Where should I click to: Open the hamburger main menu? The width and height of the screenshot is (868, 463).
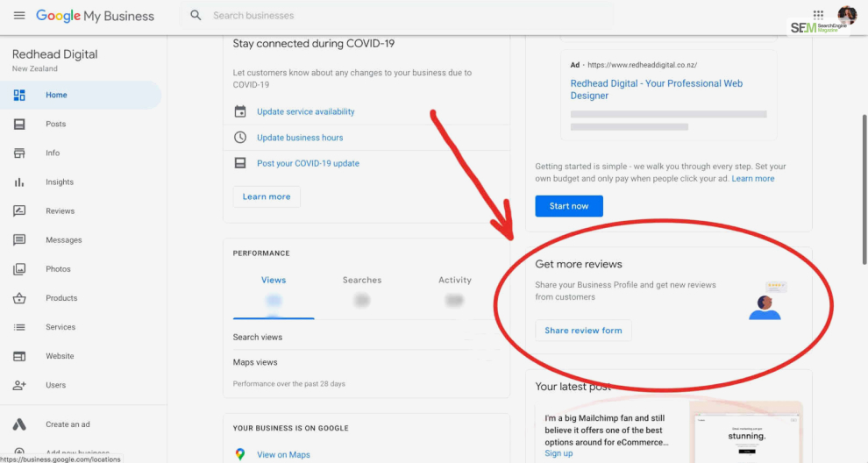pyautogui.click(x=19, y=16)
